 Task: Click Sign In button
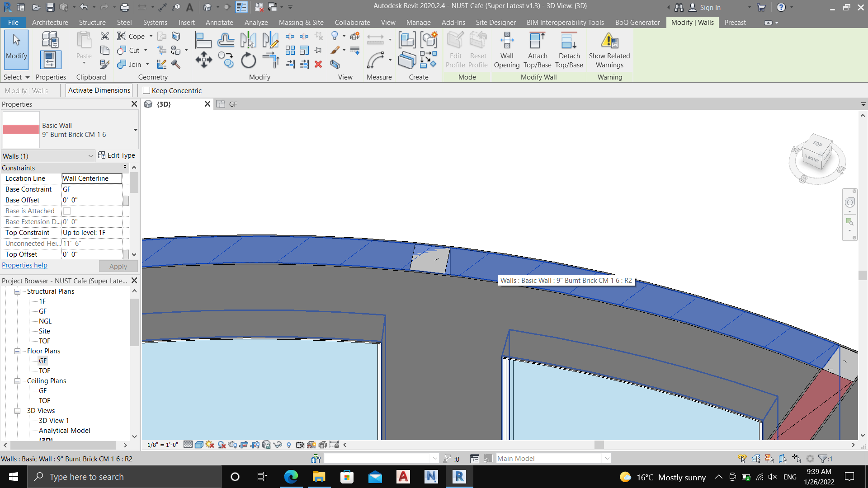pos(704,7)
